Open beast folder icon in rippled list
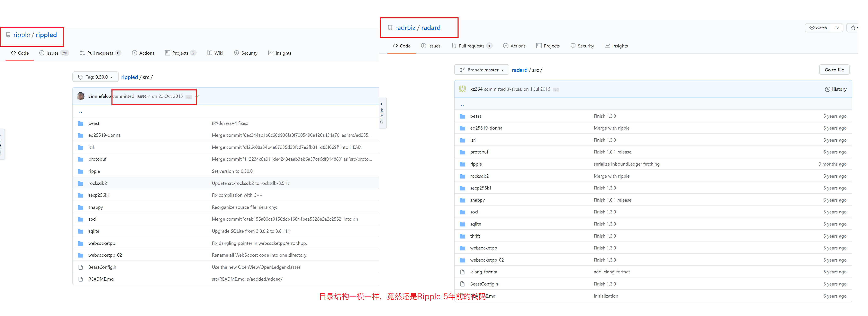This screenshot has width=868, height=316. 81,123
